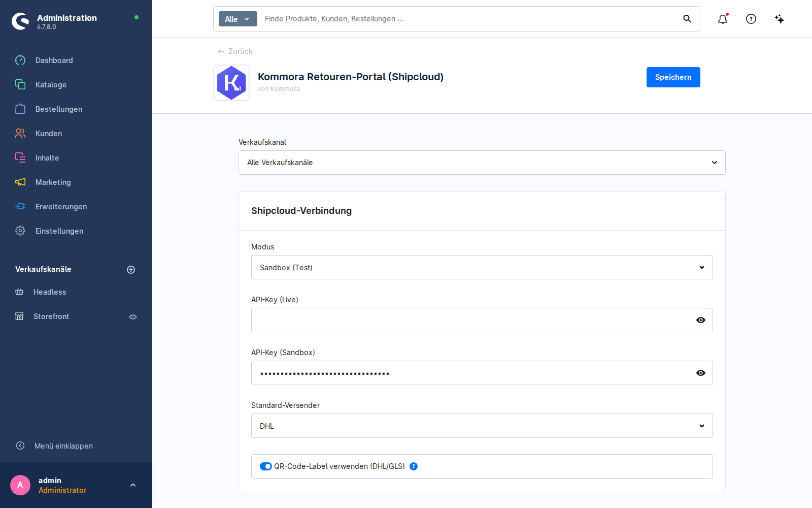Show help tooltip for QR-Code-Label option
Image resolution: width=812 pixels, height=508 pixels.
click(414, 466)
